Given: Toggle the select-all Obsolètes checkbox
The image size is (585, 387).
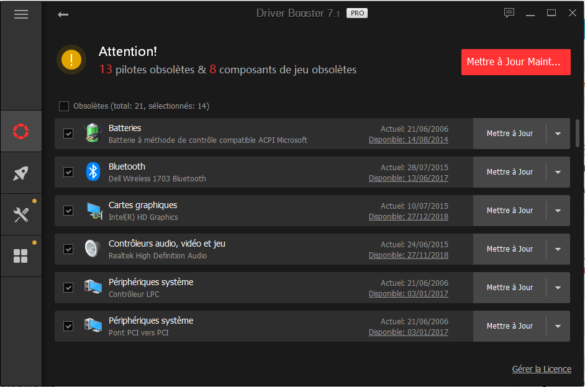Looking at the screenshot, I should [x=64, y=106].
